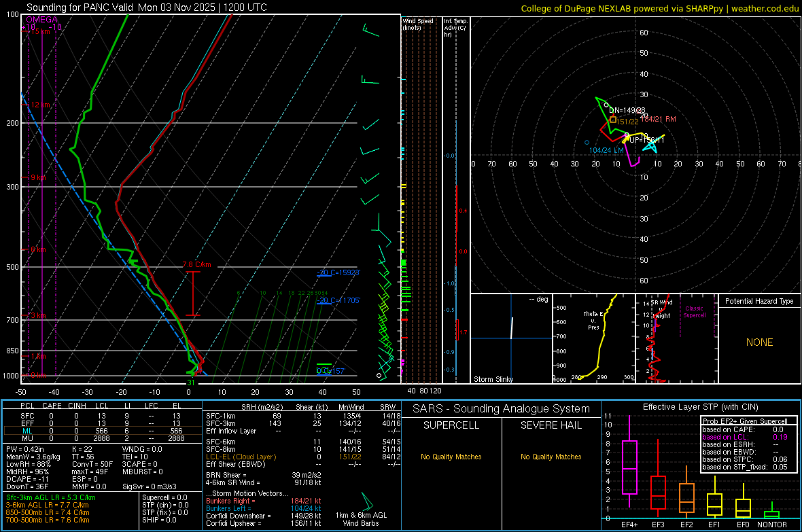Click the 104/24 LM hodograph label

coord(606,150)
